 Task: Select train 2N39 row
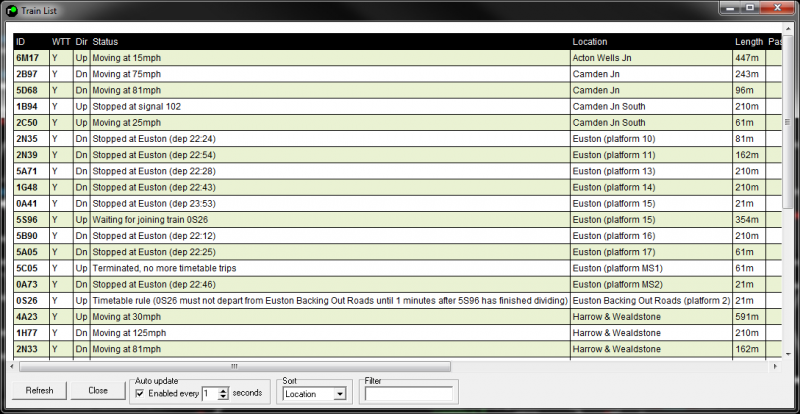tap(397, 155)
